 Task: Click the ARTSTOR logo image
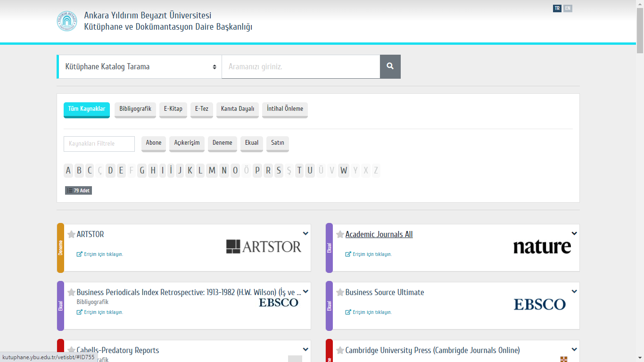click(x=264, y=247)
